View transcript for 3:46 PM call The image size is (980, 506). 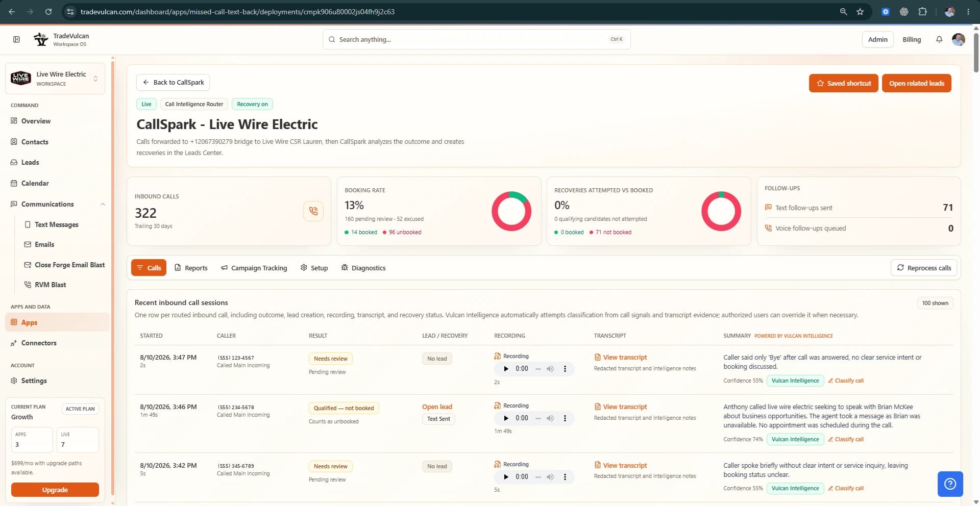pyautogui.click(x=621, y=407)
